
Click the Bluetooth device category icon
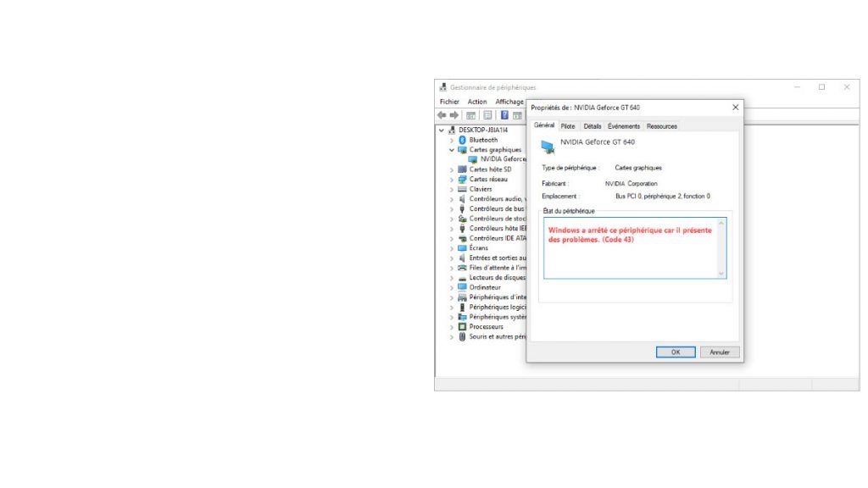pos(463,140)
